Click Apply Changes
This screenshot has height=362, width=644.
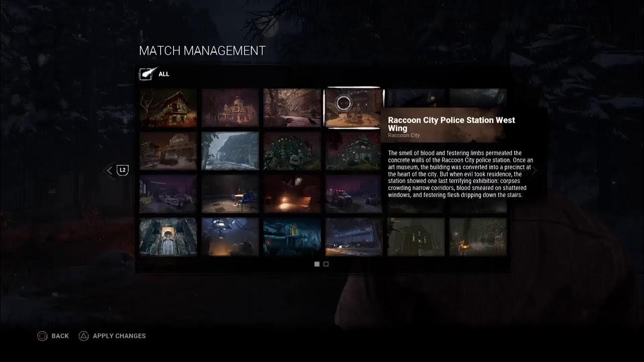[112, 336]
